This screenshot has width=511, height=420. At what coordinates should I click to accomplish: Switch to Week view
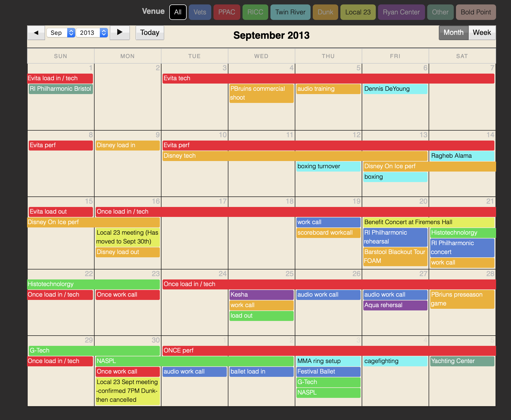point(482,33)
